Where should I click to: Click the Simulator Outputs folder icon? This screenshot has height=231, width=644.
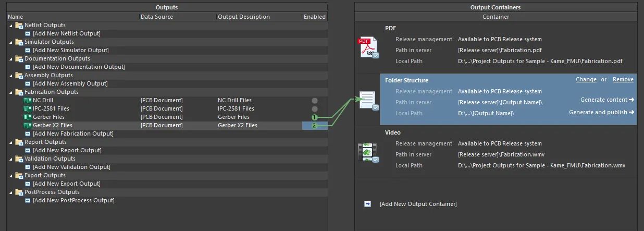[20, 42]
